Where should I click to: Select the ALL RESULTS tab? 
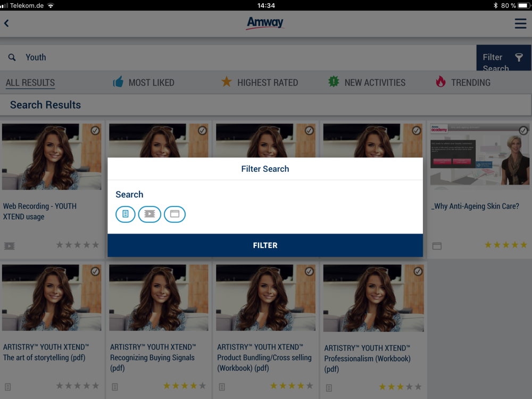pyautogui.click(x=30, y=82)
